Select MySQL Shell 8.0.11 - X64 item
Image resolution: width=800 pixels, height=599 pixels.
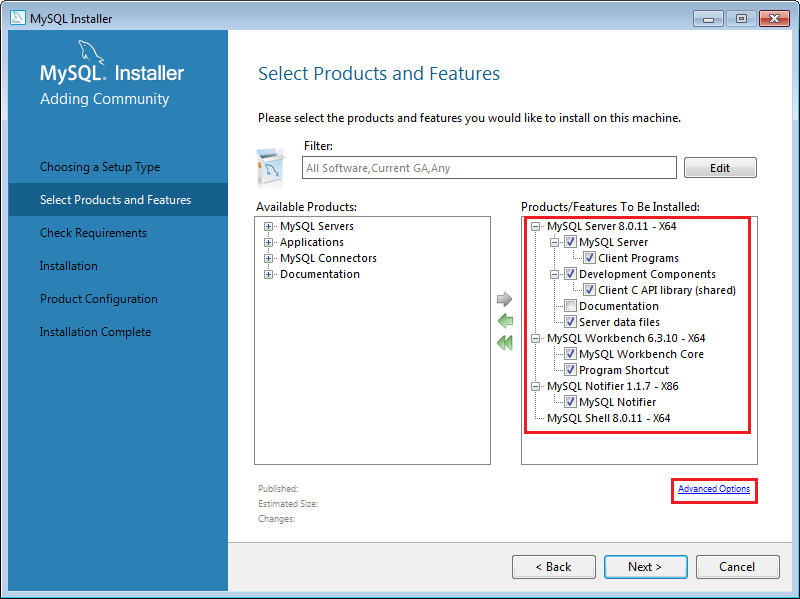pyautogui.click(x=608, y=418)
